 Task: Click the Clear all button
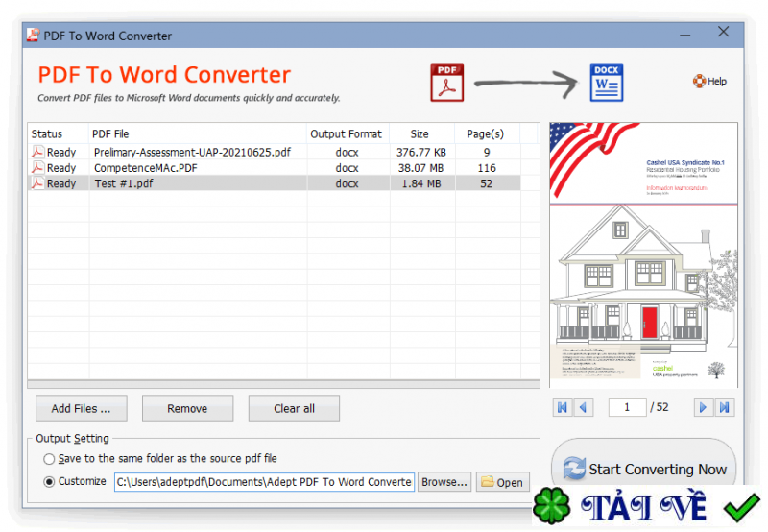tap(294, 408)
